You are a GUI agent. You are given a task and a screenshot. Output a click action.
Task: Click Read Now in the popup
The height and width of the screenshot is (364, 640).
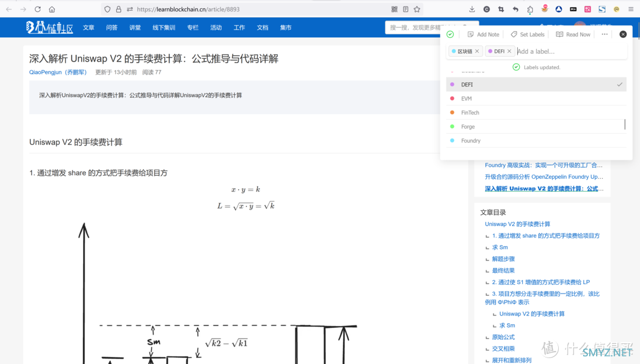573,35
